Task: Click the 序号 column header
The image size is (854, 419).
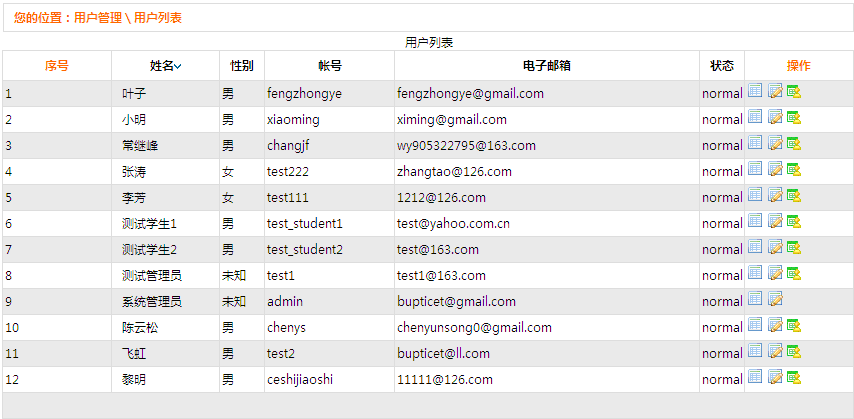Action: pyautogui.click(x=57, y=66)
